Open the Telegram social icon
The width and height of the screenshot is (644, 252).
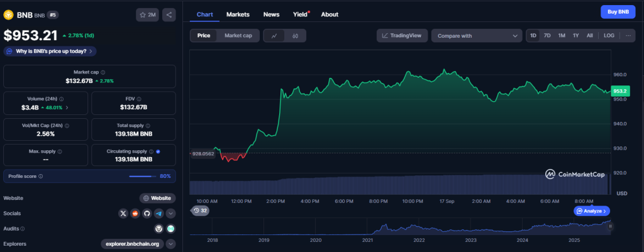coord(158,214)
